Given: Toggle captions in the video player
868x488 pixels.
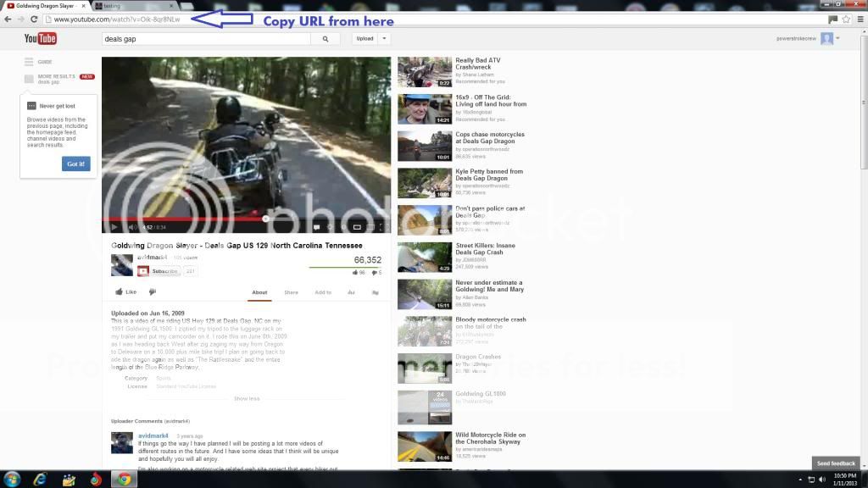Looking at the screenshot, I should (315, 227).
